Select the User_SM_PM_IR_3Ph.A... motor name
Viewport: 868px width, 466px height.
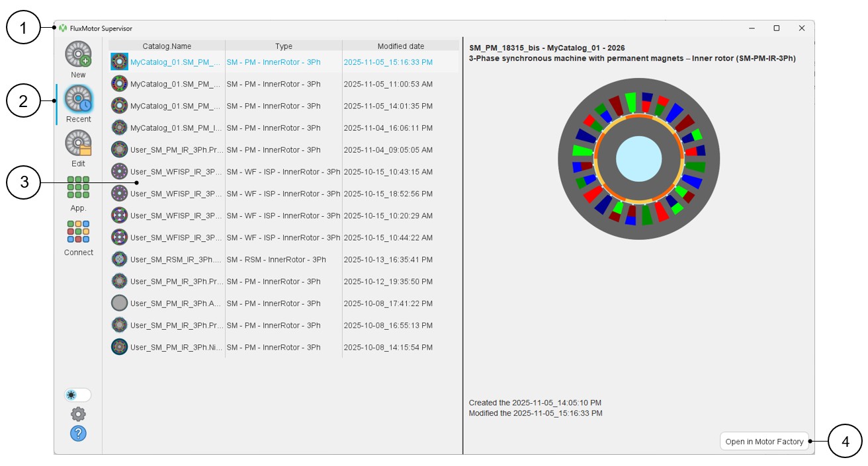click(176, 303)
